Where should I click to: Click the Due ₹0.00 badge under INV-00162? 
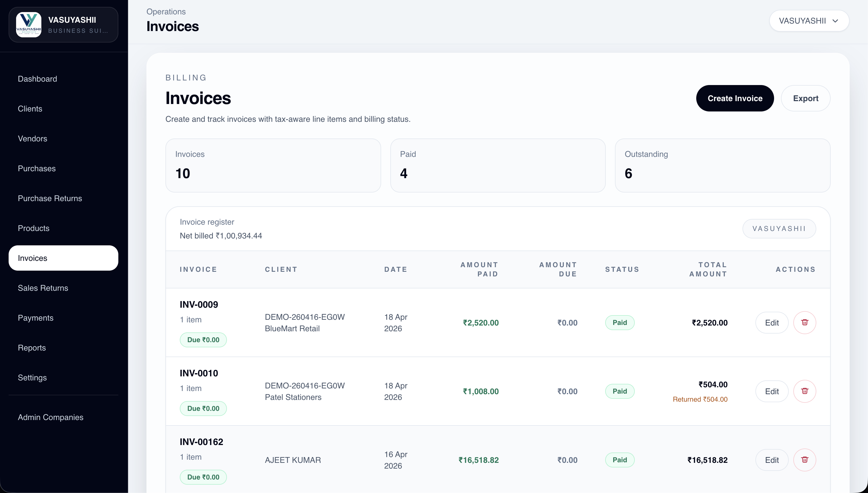coord(203,477)
